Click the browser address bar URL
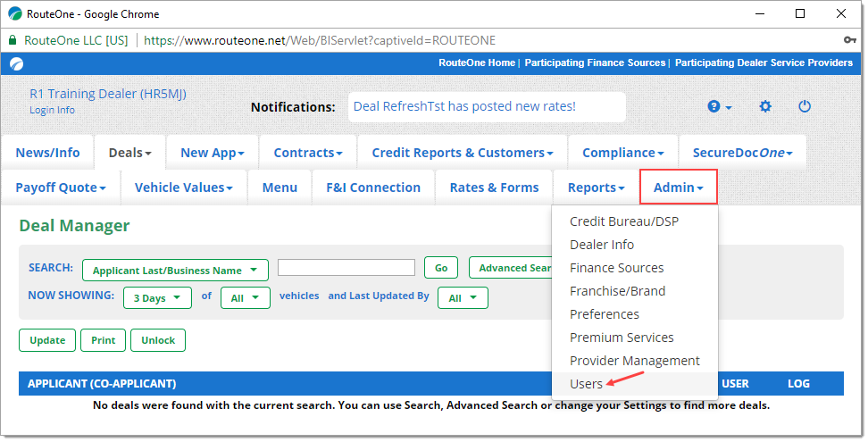Screen dimensions: 868x442 [x=320, y=40]
